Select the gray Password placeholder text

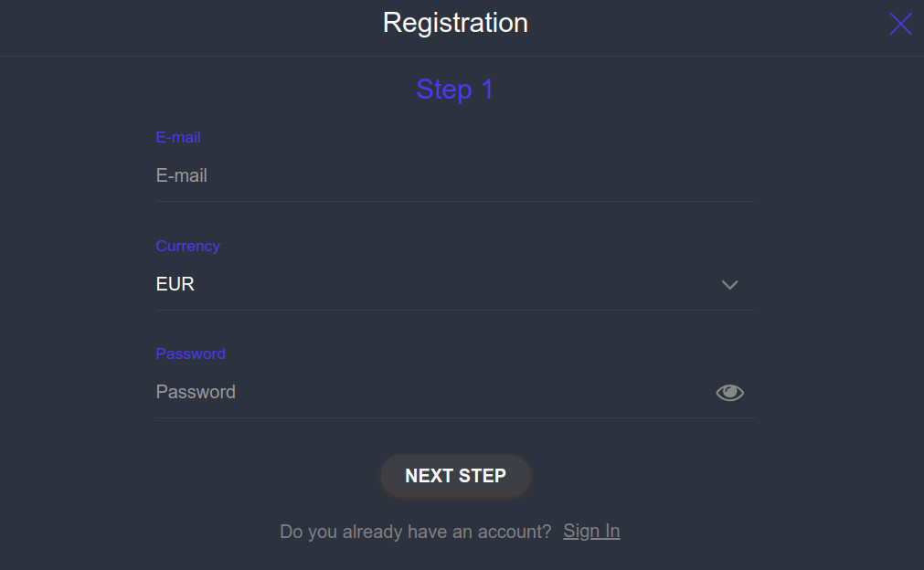(196, 392)
